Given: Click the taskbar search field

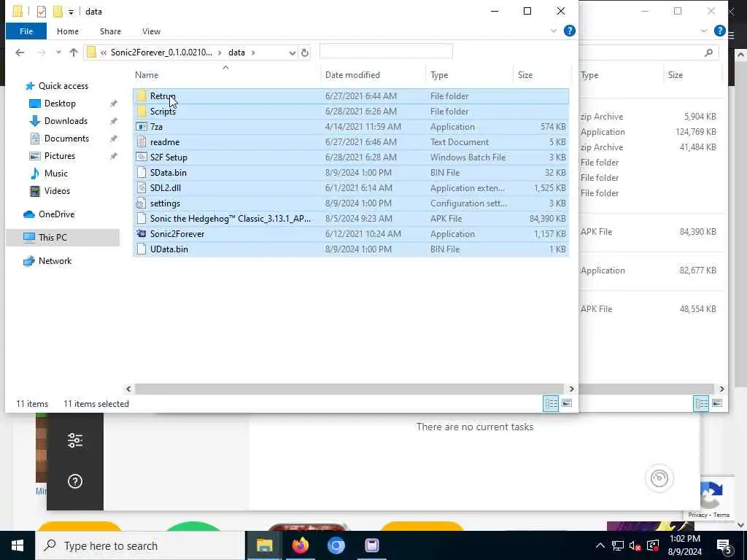Looking at the screenshot, I should click(141, 545).
